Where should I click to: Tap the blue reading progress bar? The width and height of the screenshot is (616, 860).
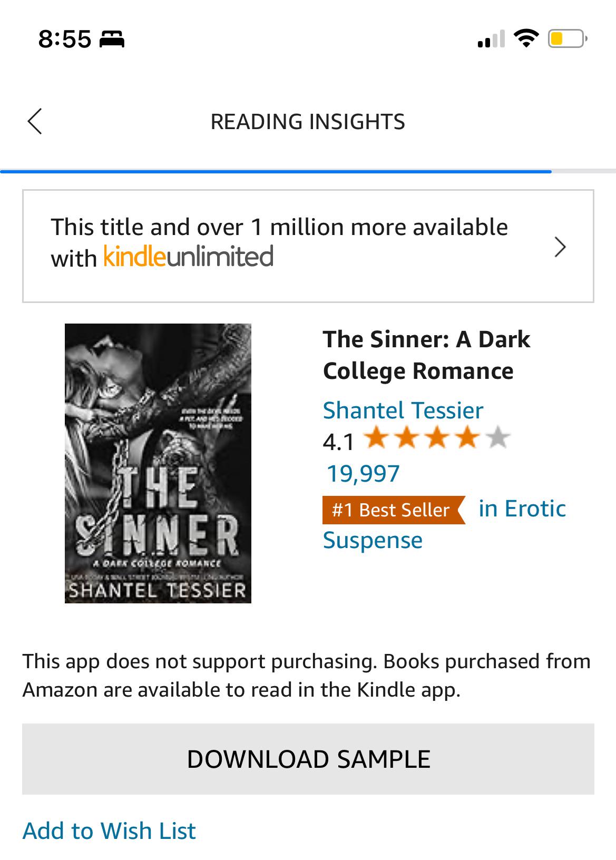coord(274,171)
